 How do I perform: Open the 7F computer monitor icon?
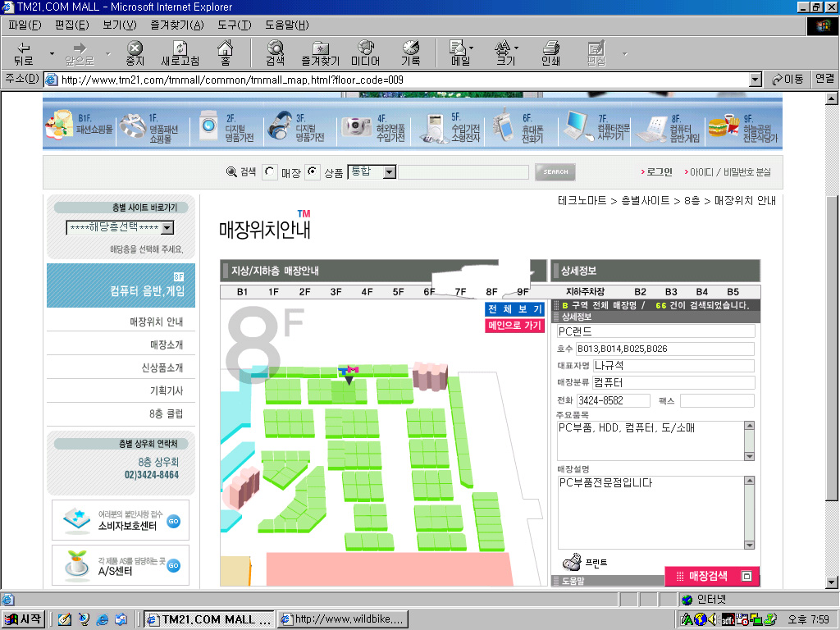(577, 126)
